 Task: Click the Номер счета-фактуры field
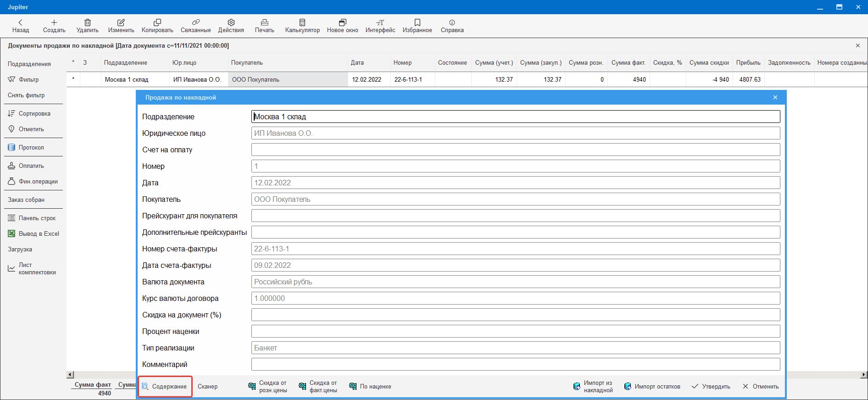[516, 249]
